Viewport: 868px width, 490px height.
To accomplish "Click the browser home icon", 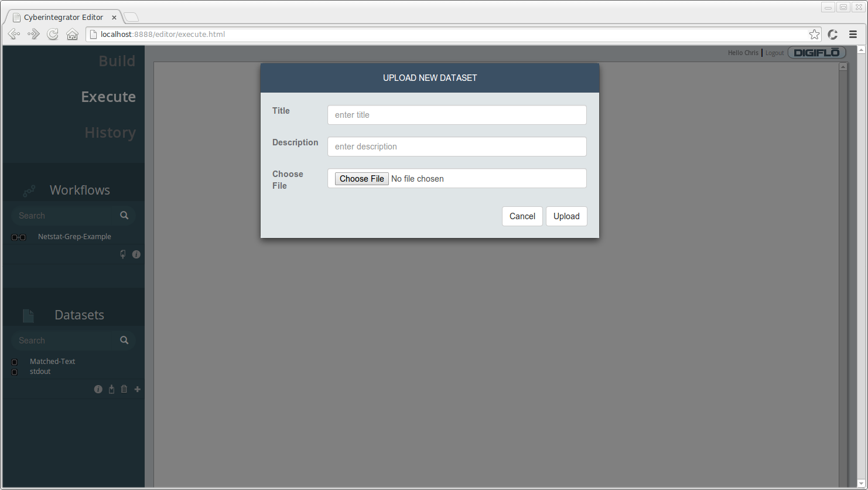I will (72, 34).
